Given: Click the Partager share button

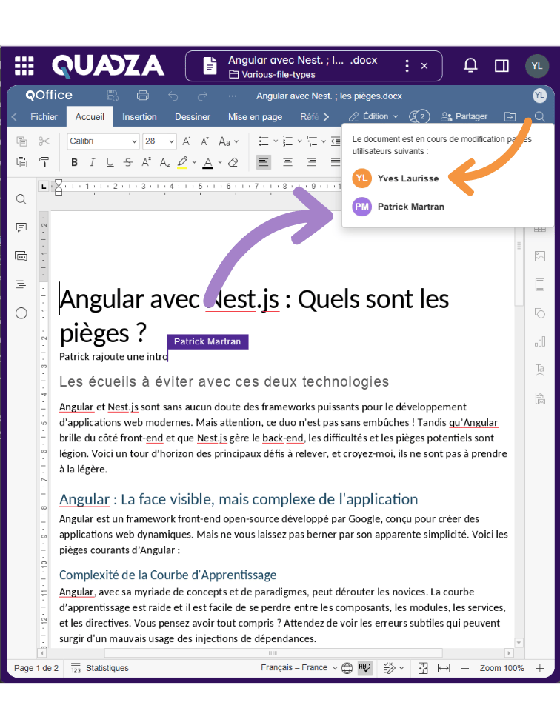Looking at the screenshot, I should 464,116.
